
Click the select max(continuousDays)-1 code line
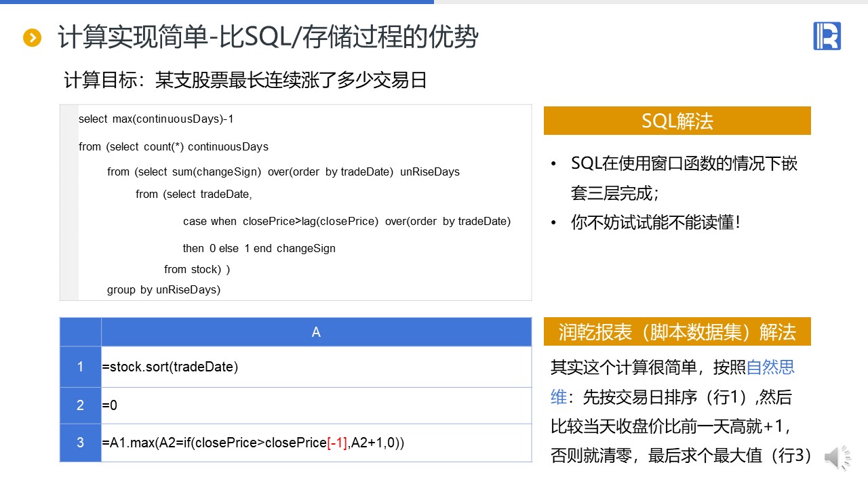[x=156, y=119]
